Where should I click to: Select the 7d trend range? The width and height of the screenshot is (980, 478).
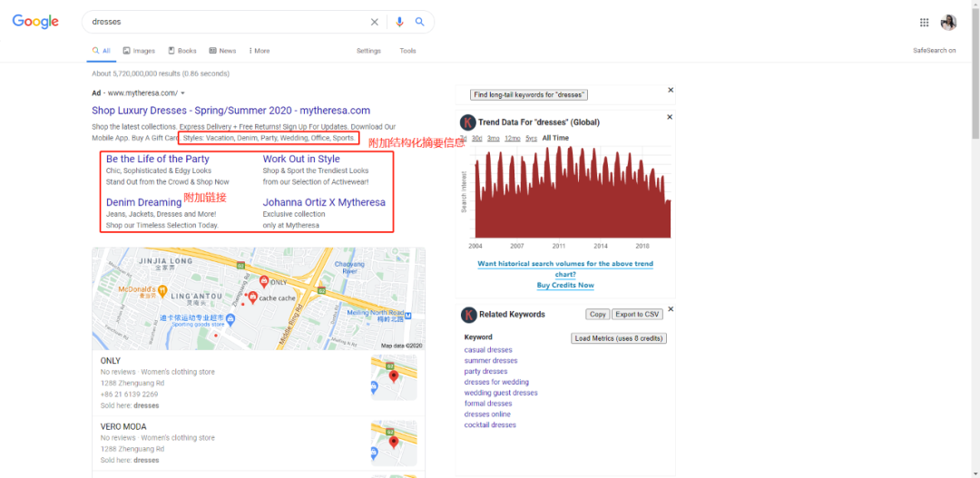pos(463,138)
